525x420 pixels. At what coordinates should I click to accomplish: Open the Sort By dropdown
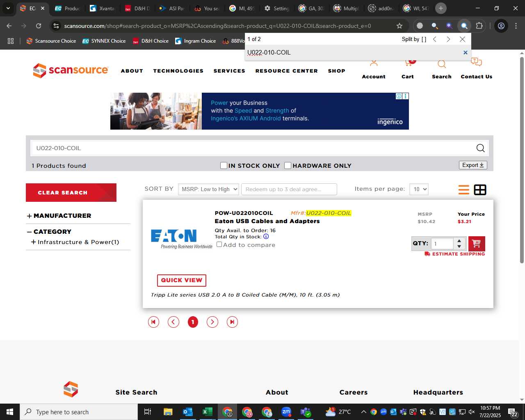coord(208,189)
